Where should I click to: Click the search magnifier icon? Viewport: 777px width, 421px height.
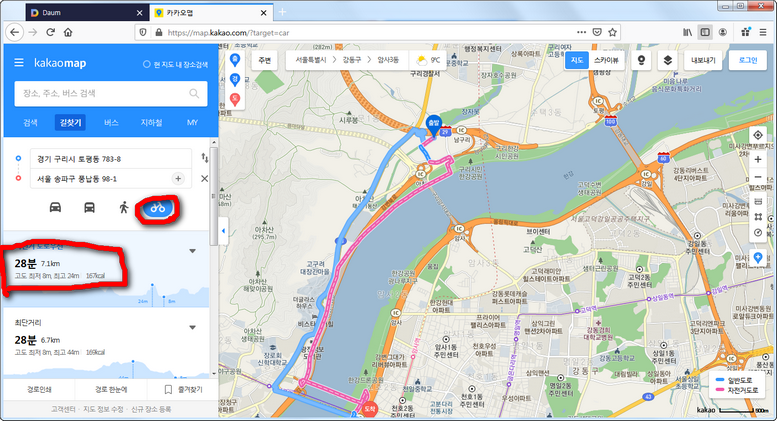[x=194, y=93]
